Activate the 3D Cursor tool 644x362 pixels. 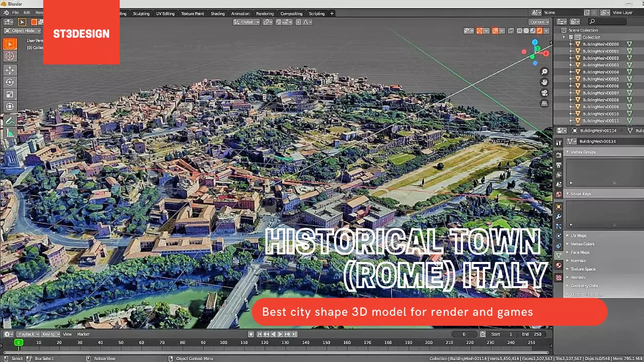pyautogui.click(x=10, y=56)
